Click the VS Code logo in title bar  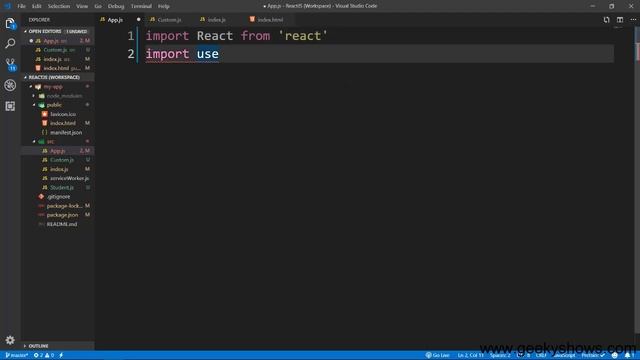pyautogui.click(x=7, y=6)
